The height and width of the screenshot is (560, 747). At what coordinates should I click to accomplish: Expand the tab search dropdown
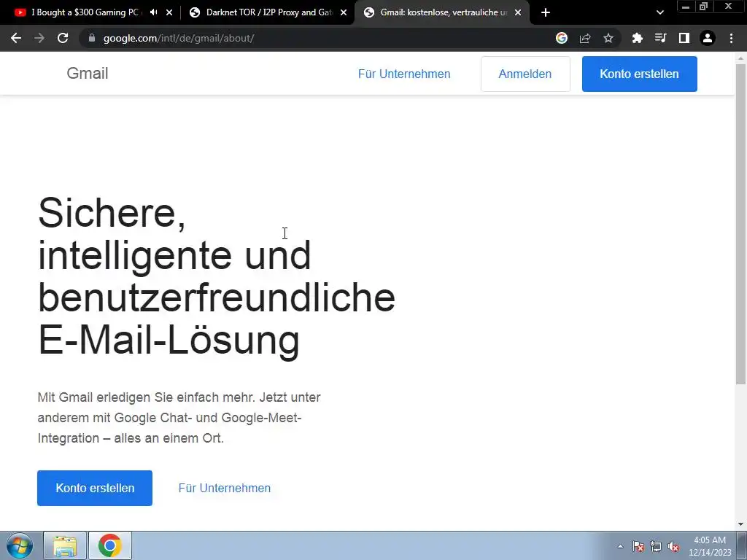click(x=659, y=12)
